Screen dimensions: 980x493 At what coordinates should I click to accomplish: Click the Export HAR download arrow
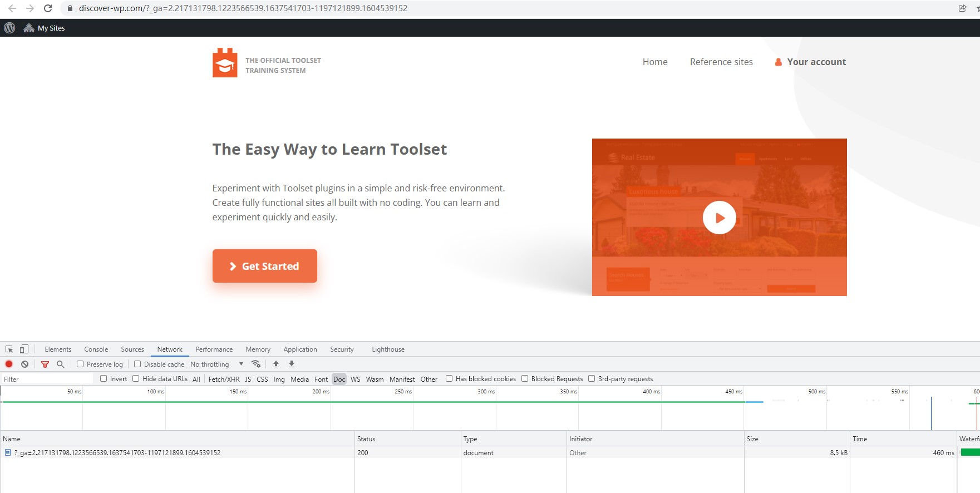[292, 364]
